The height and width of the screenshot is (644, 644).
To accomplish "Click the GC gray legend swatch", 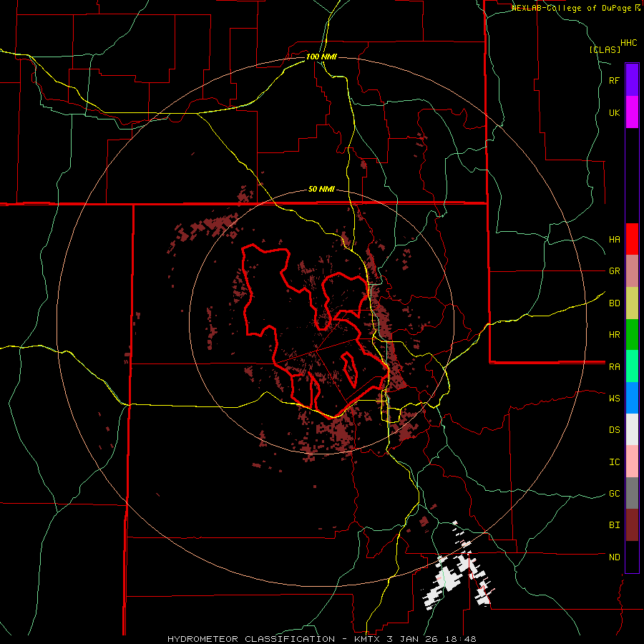I will (x=632, y=493).
